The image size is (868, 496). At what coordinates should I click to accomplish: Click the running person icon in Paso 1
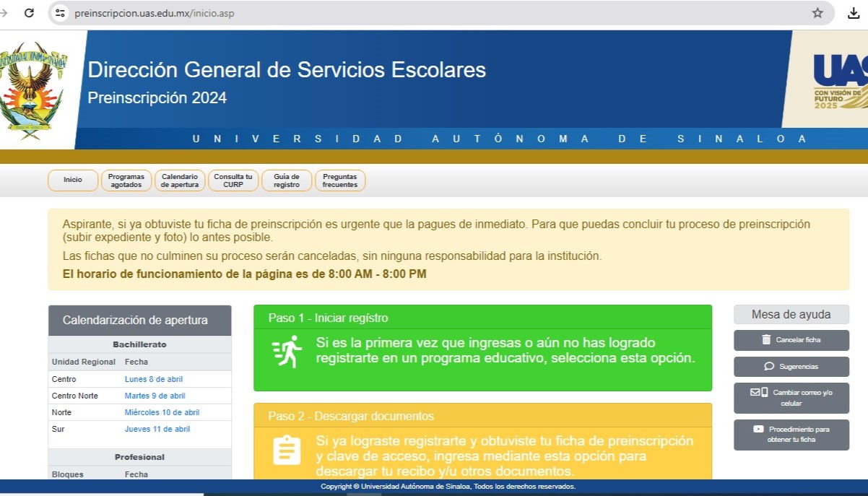click(287, 351)
